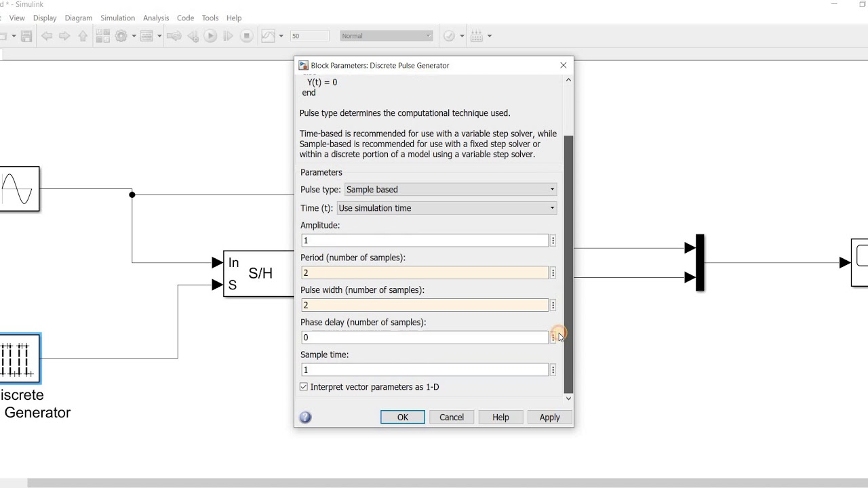This screenshot has width=868, height=488.
Task: Click the dialog scrollbar down arrow
Action: click(x=569, y=399)
